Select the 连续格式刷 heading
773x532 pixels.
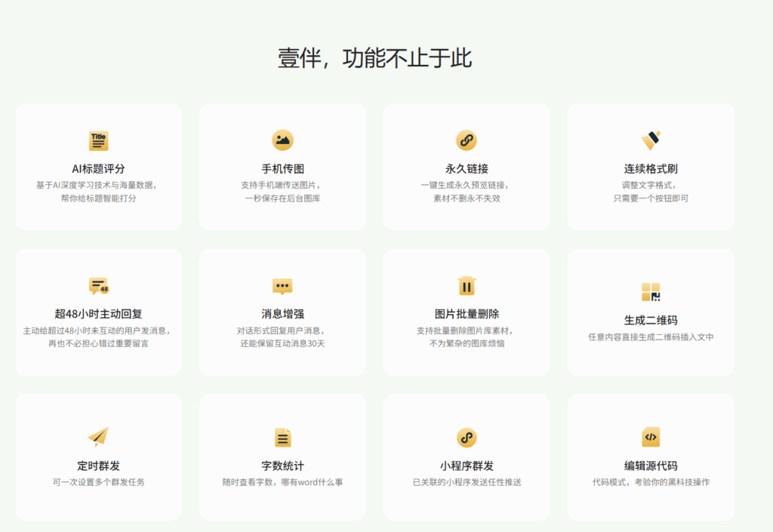tap(651, 169)
